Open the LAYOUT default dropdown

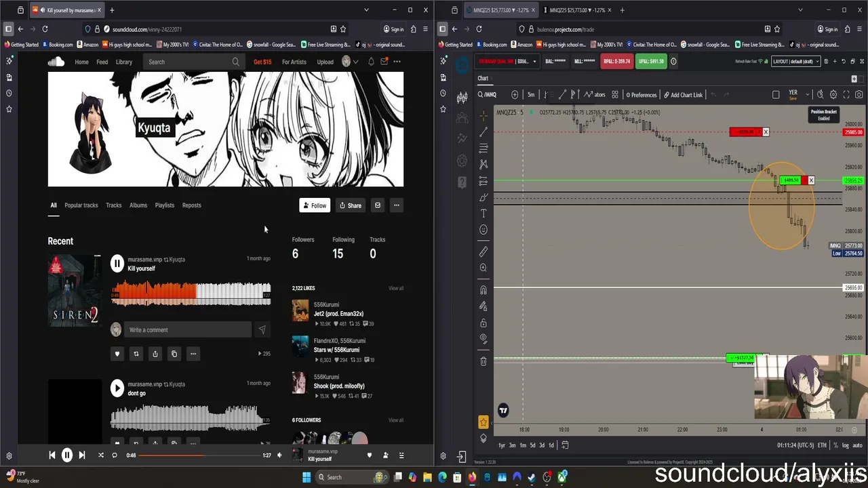796,61
